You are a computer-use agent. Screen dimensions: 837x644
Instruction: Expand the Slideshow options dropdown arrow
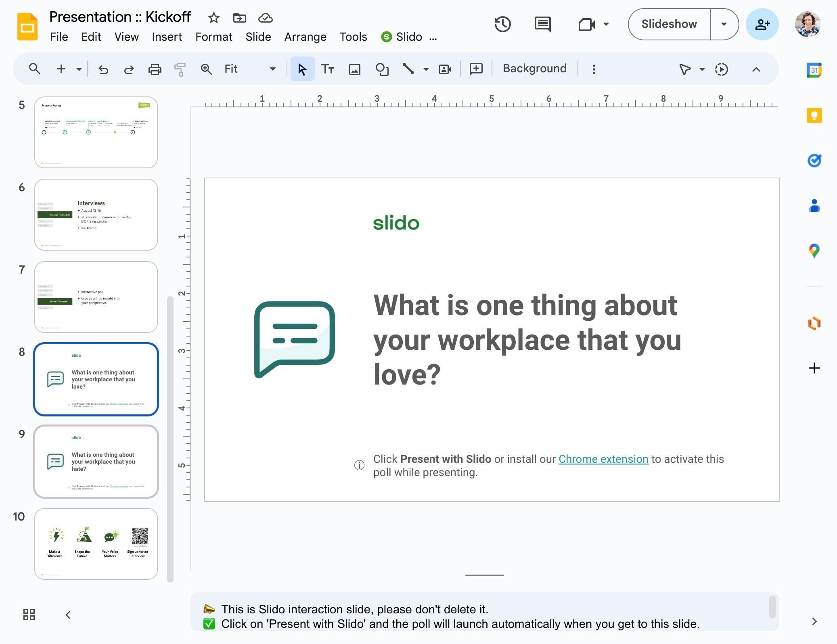pos(724,24)
